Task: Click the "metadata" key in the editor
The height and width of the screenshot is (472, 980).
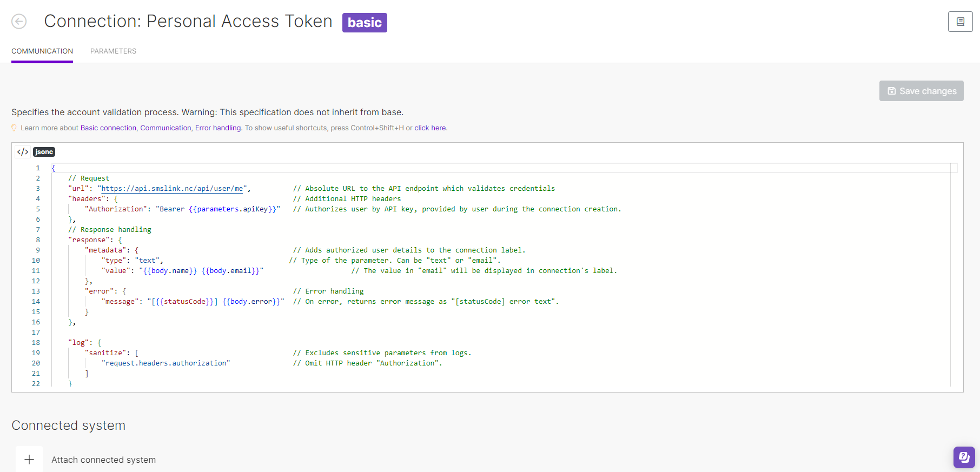Action: click(105, 250)
